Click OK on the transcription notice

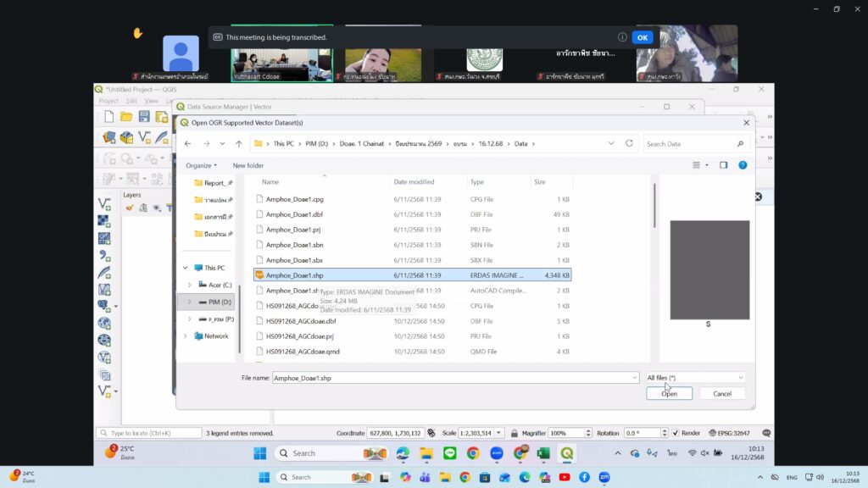tap(643, 37)
